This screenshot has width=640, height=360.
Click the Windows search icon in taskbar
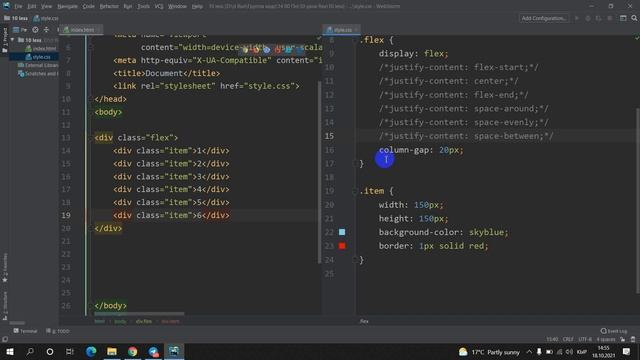[30, 351]
